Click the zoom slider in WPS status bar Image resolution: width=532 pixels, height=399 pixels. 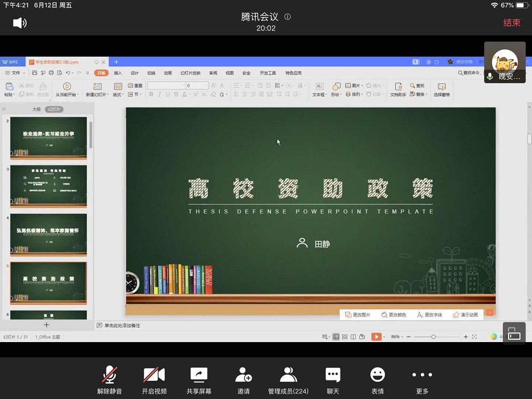pyautogui.click(x=434, y=337)
